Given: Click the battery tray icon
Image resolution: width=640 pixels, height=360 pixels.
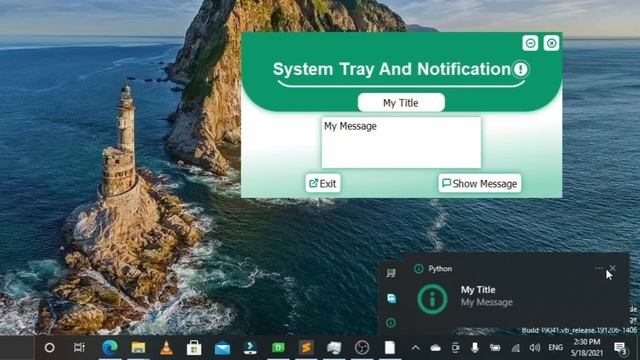Looking at the screenshot, I should pyautogui.click(x=495, y=348).
